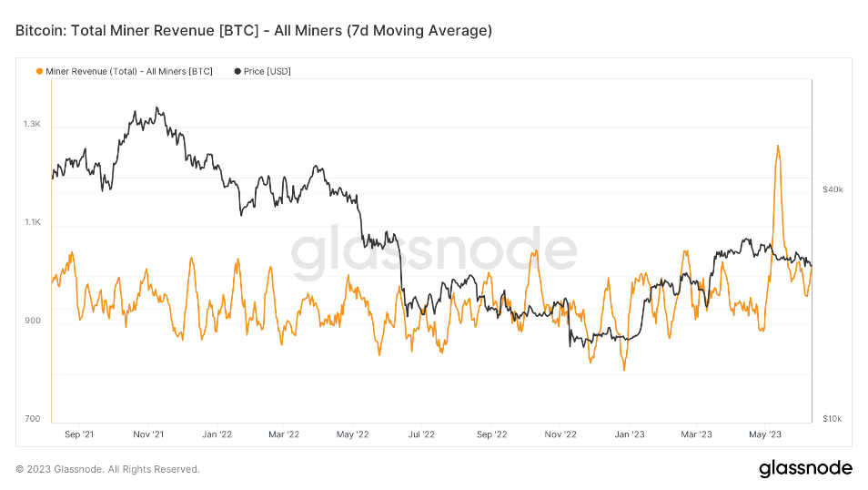Select the Sep '21 date marker
Image resolution: width=868 pixels, height=490 pixels.
tap(79, 434)
